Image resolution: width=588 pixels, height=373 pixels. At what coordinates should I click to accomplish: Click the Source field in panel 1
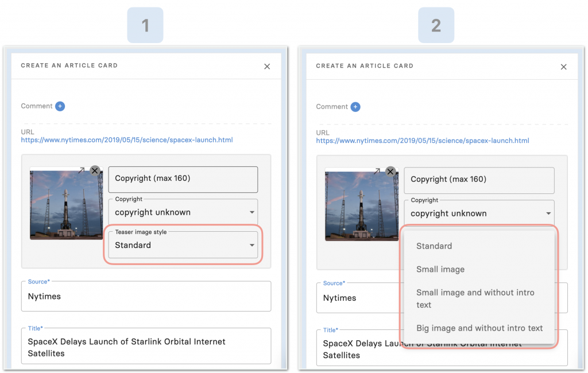146,296
